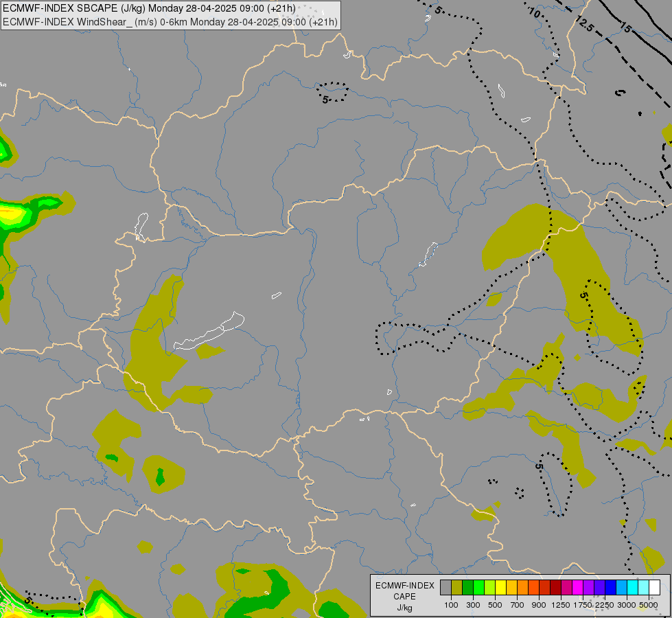
Task: Select the orange-red swatch left of 900 tick
Action: click(x=533, y=587)
